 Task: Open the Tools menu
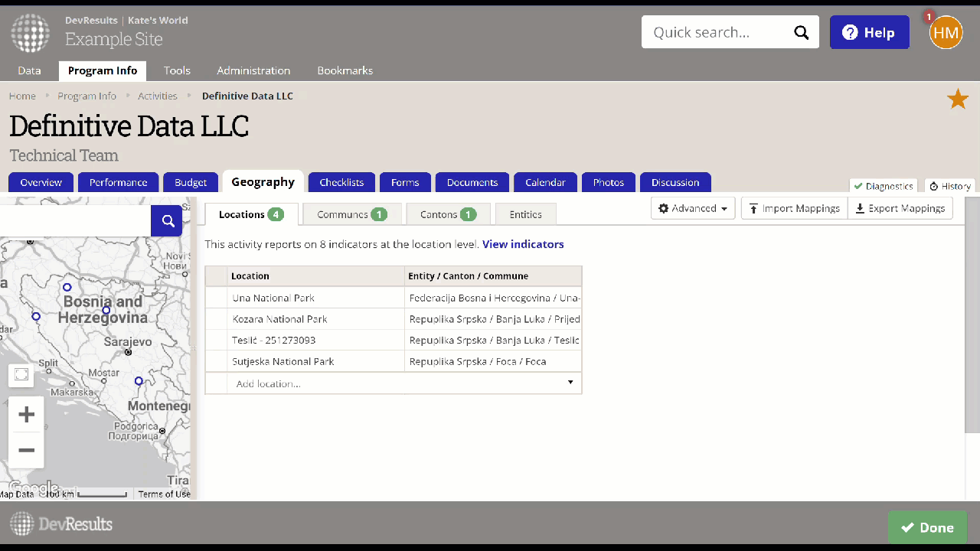[177, 70]
